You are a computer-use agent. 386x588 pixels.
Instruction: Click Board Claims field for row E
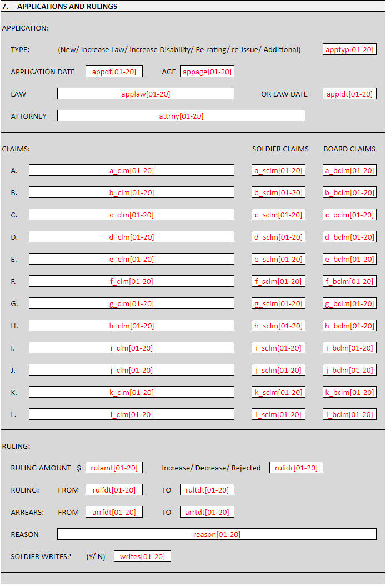pyautogui.click(x=349, y=259)
